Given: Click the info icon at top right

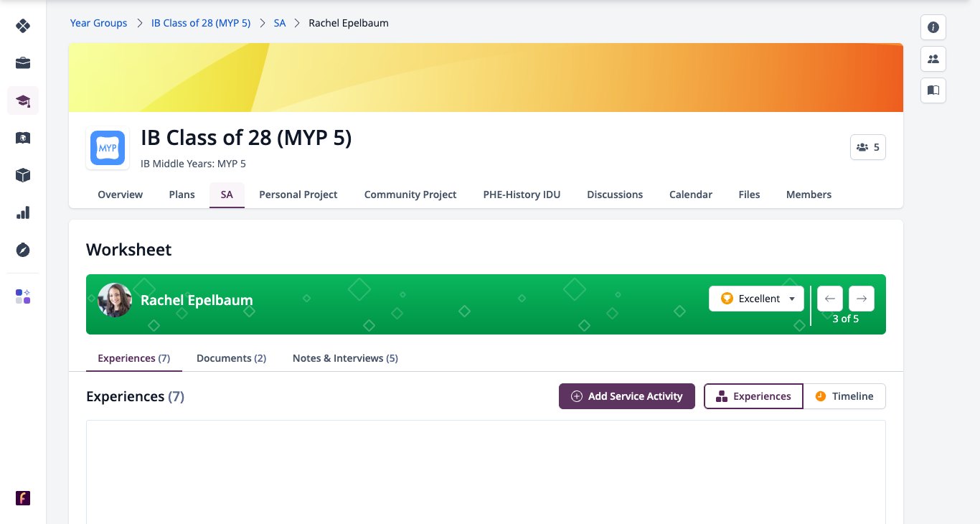Looking at the screenshot, I should point(933,27).
